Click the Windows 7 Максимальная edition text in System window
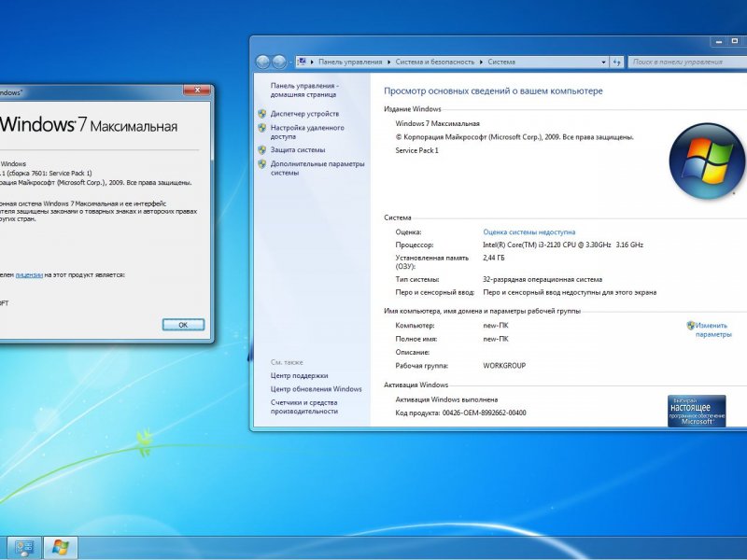This screenshot has width=747, height=560. click(437, 123)
